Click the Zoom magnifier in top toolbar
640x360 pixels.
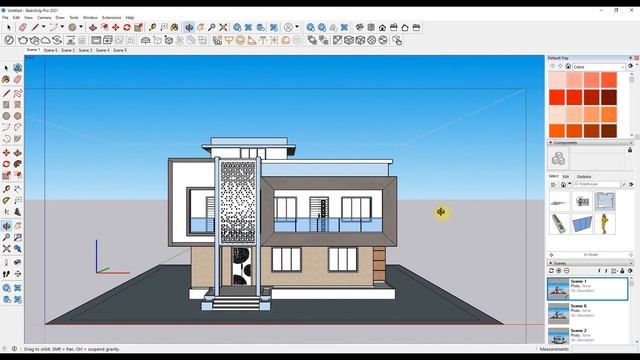pos(212,27)
